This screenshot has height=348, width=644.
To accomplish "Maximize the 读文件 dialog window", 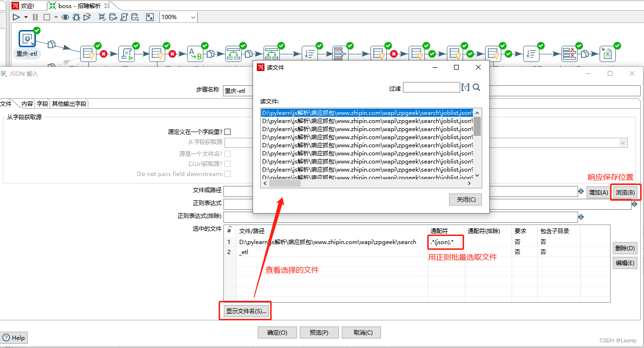I will (x=456, y=67).
